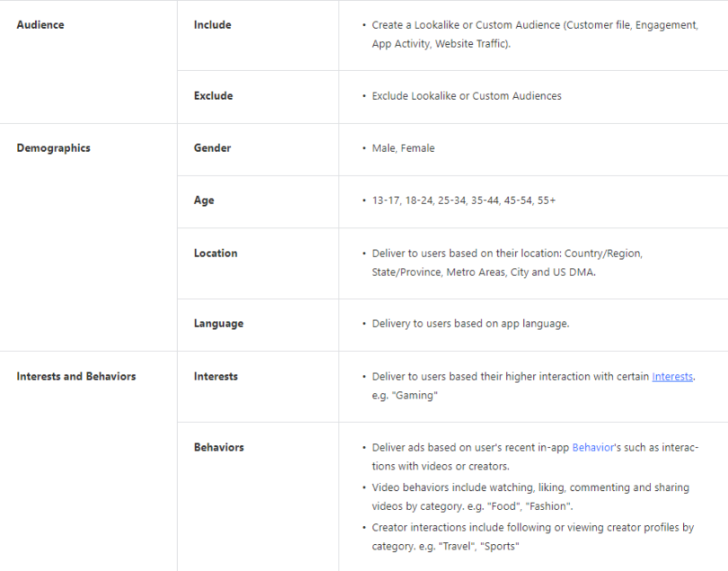This screenshot has height=571, width=728.
Task: Click the 'Male, Female' text
Action: [x=403, y=148]
